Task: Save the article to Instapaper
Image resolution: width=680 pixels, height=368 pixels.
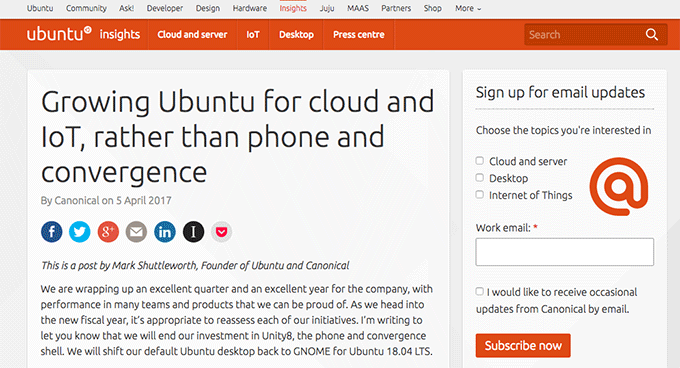Action: [193, 232]
